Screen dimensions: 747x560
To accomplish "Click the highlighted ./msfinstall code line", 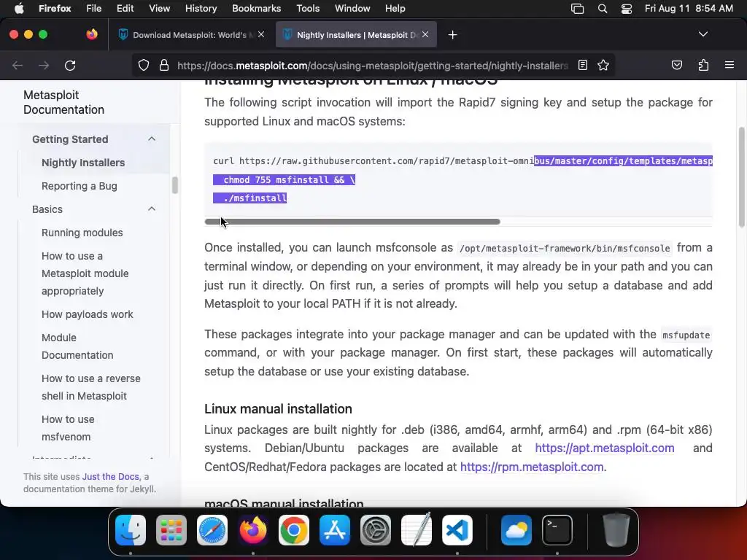I will pos(249,198).
